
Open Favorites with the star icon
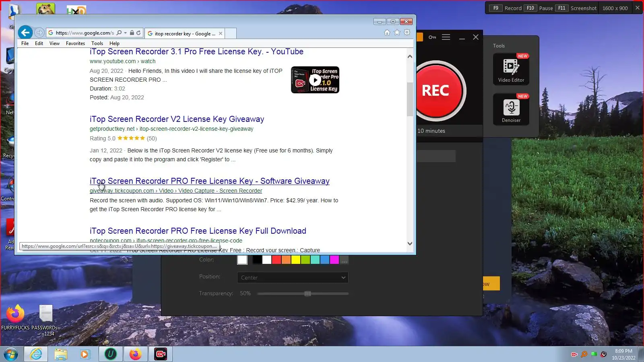click(397, 33)
